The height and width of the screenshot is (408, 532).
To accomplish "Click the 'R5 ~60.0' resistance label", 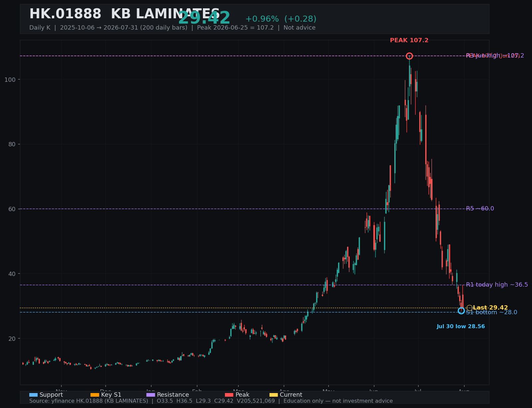I will coord(480,209).
